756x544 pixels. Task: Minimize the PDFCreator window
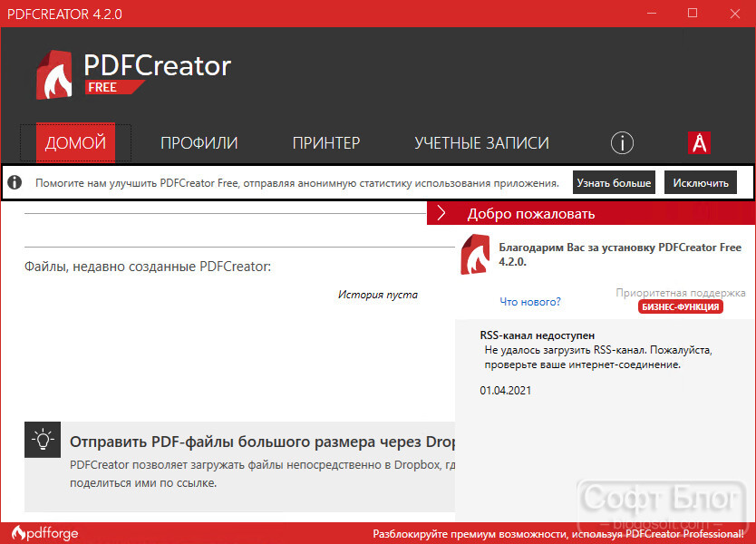pyautogui.click(x=652, y=14)
